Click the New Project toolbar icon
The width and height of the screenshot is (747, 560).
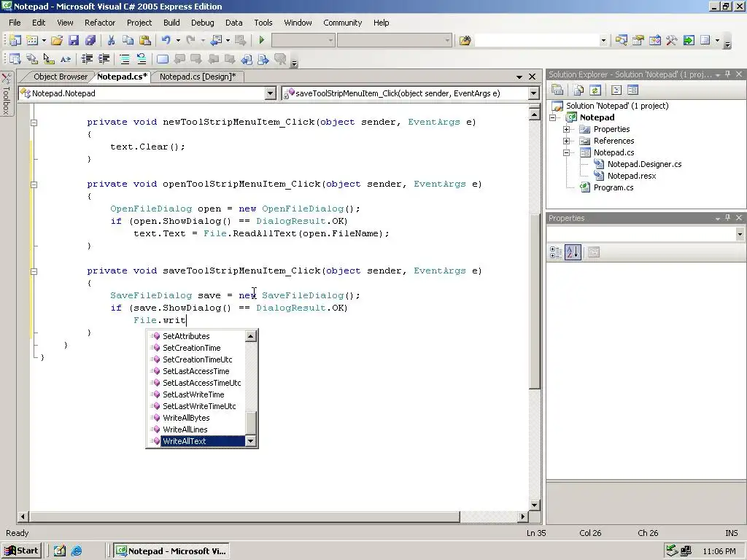point(15,41)
